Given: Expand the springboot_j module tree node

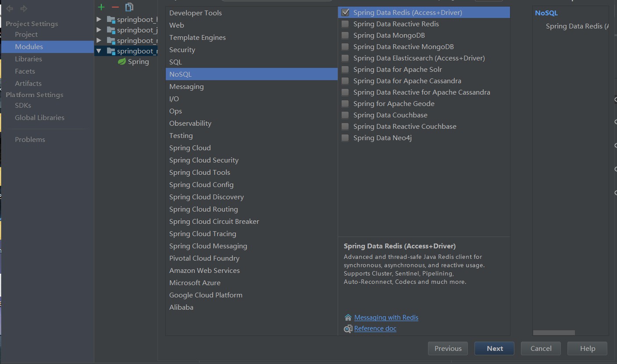Looking at the screenshot, I should pyautogui.click(x=99, y=30).
